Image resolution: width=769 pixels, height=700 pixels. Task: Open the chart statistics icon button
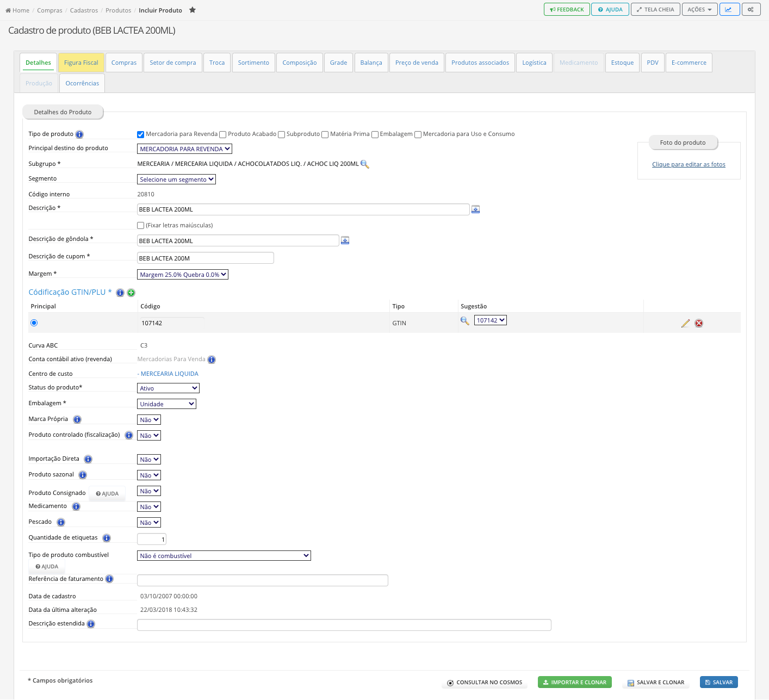coord(729,9)
